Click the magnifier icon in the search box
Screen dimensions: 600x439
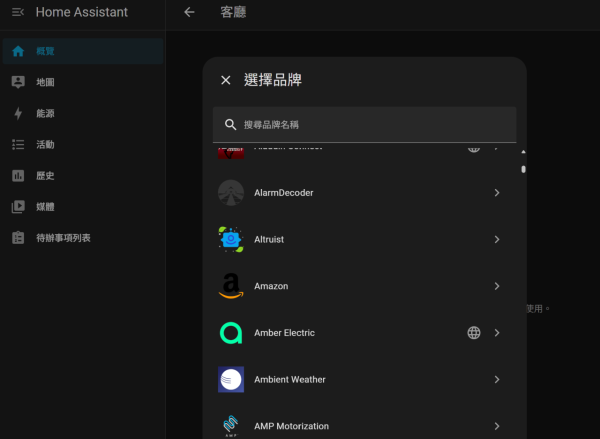click(x=230, y=125)
